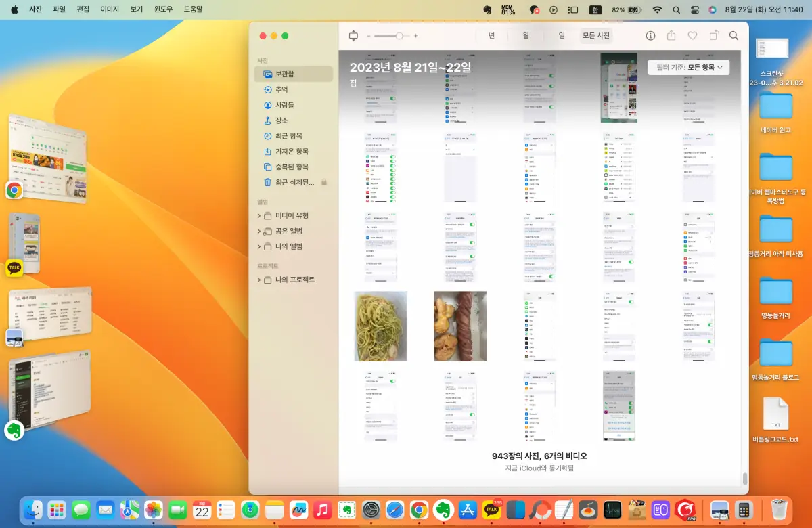This screenshot has width=812, height=528.
Task: Open the Apple menu
Action: 14,9
